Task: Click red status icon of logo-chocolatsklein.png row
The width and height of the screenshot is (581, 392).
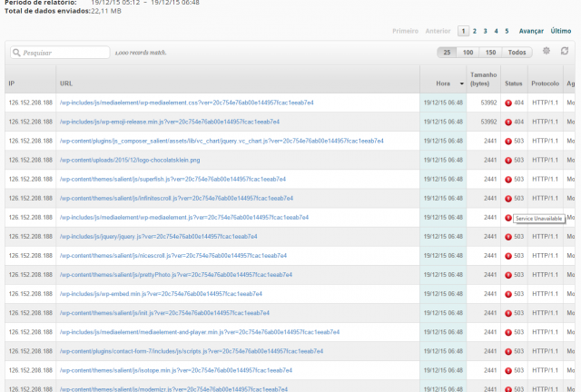Action: [x=508, y=161]
